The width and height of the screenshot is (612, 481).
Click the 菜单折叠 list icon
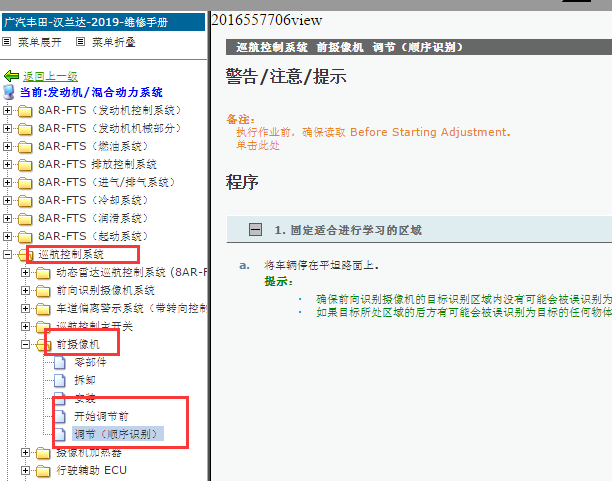tap(80, 41)
